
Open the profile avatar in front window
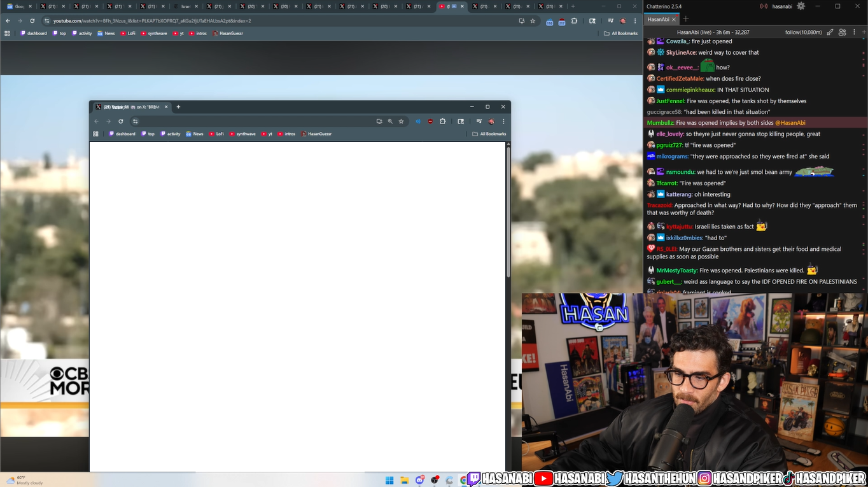(491, 121)
